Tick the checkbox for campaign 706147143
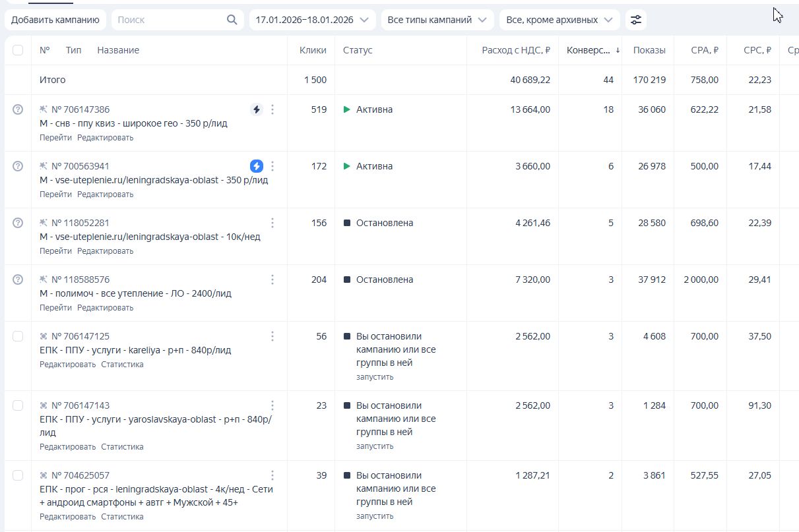 18,405
